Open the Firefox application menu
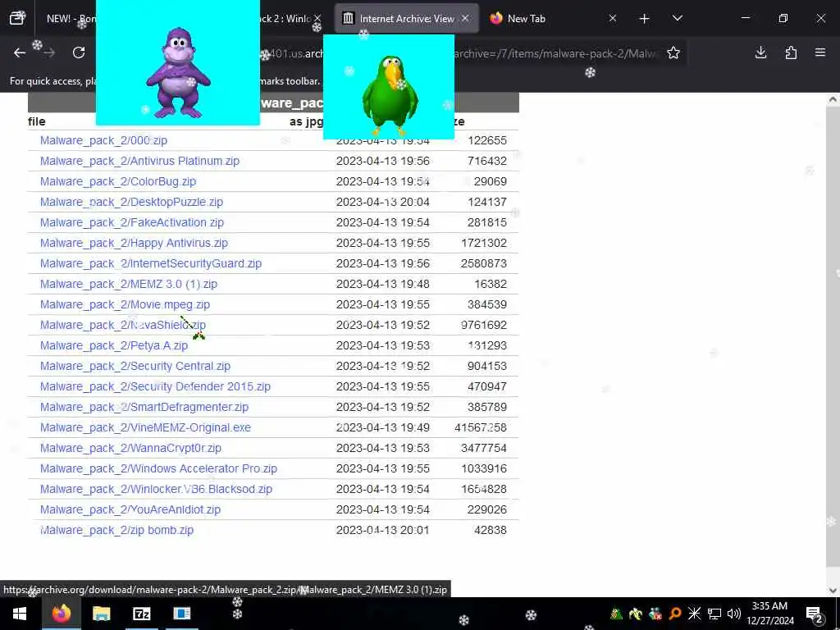This screenshot has height=630, width=840. coord(820,52)
